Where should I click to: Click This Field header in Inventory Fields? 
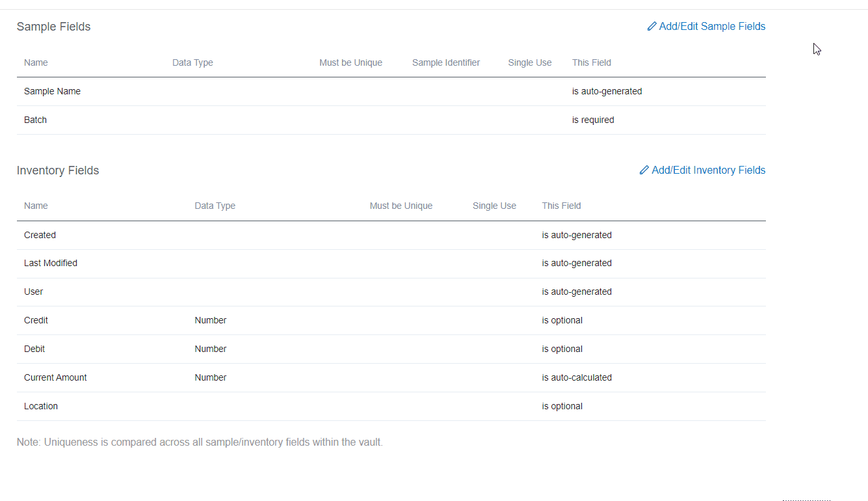(562, 206)
